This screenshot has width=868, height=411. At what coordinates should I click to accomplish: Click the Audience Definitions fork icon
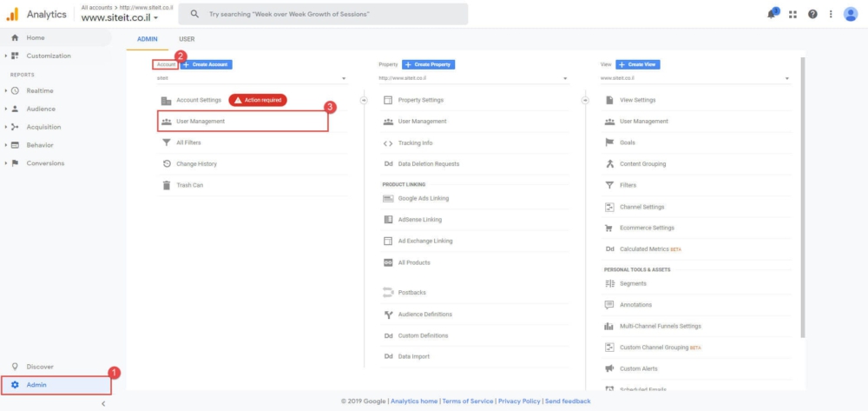click(388, 315)
